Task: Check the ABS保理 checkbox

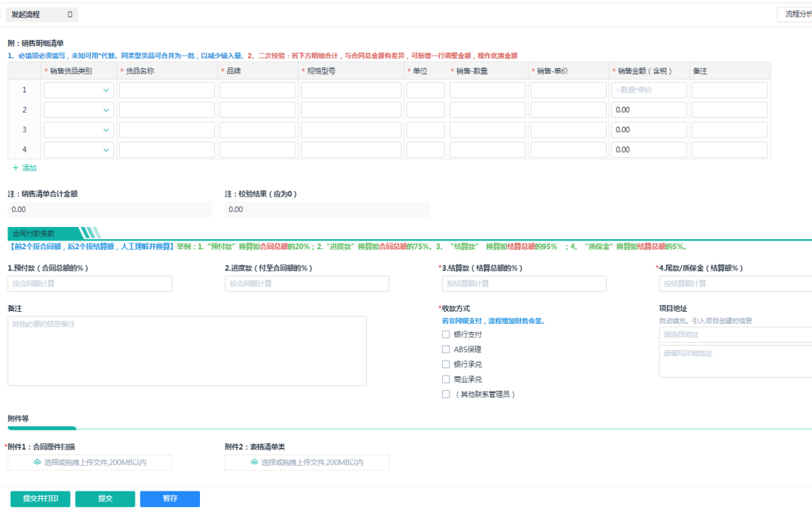Action: coord(446,349)
